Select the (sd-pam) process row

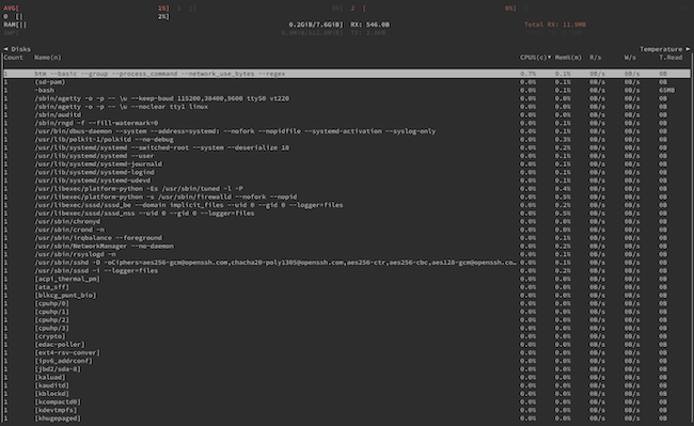[48, 81]
